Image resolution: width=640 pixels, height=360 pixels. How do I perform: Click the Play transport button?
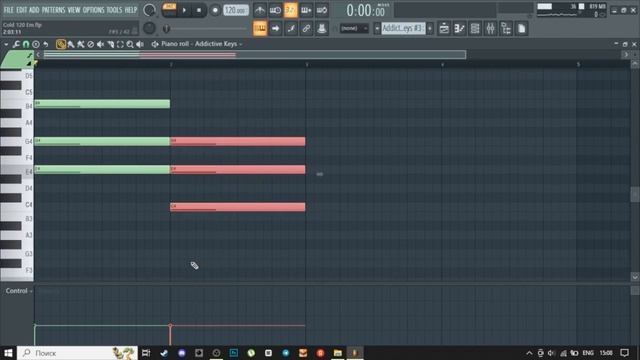pos(184,10)
